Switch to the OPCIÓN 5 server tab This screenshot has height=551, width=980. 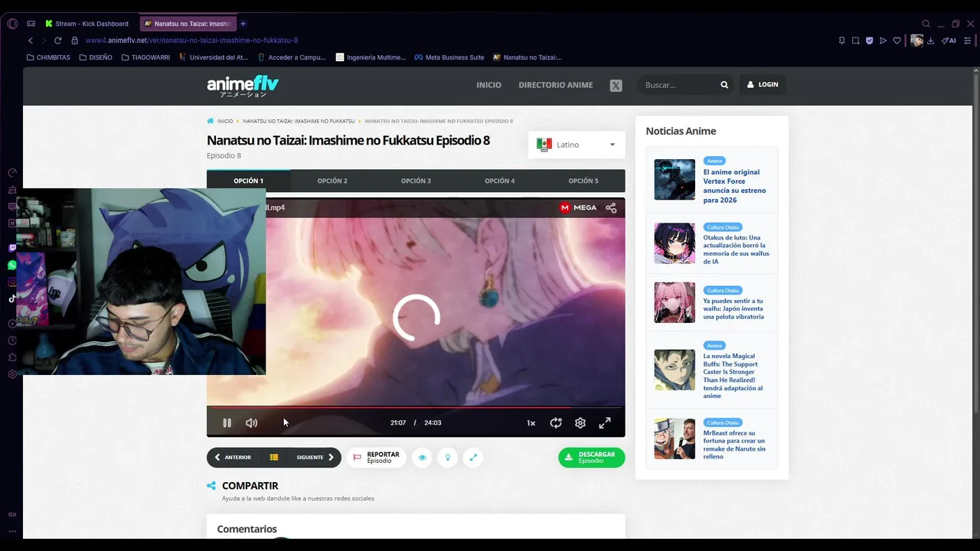pyautogui.click(x=583, y=181)
